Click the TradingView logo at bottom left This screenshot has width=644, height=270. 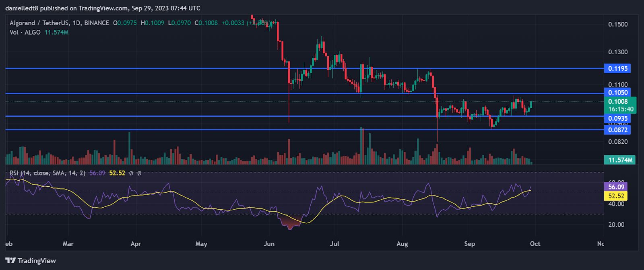pos(31,261)
